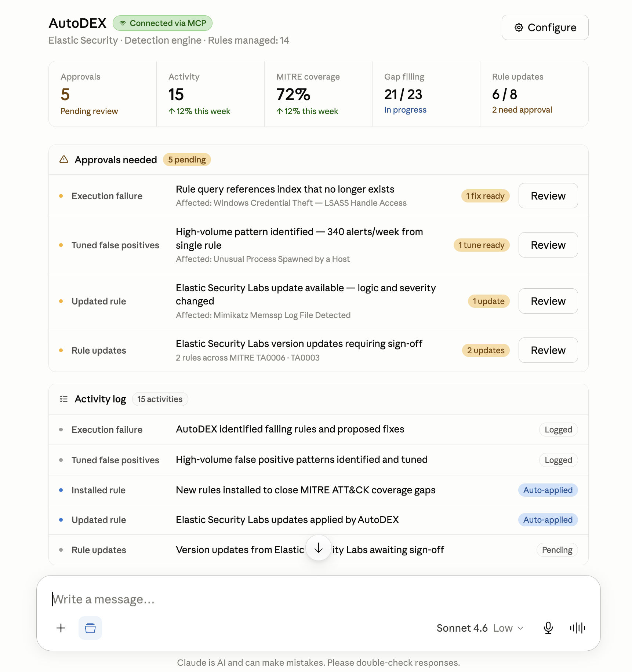The width and height of the screenshot is (632, 672).
Task: Toggle the blue tools icon in the composer
Action: tap(90, 628)
